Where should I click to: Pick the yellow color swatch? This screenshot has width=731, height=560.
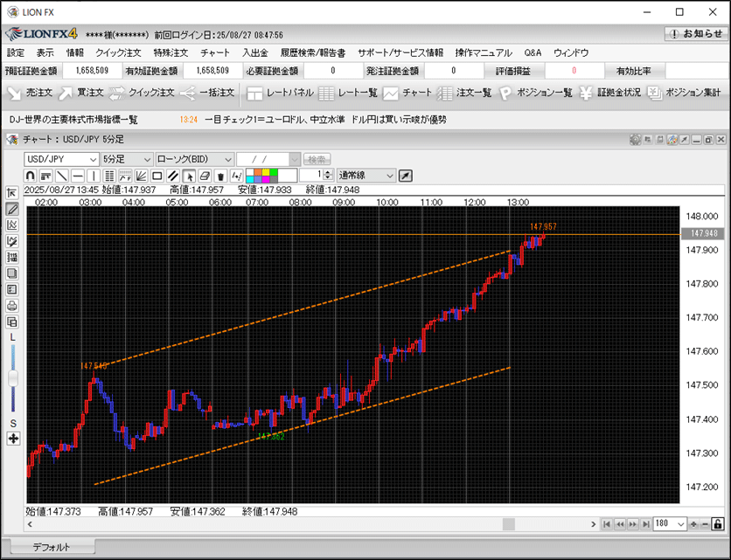point(266,172)
